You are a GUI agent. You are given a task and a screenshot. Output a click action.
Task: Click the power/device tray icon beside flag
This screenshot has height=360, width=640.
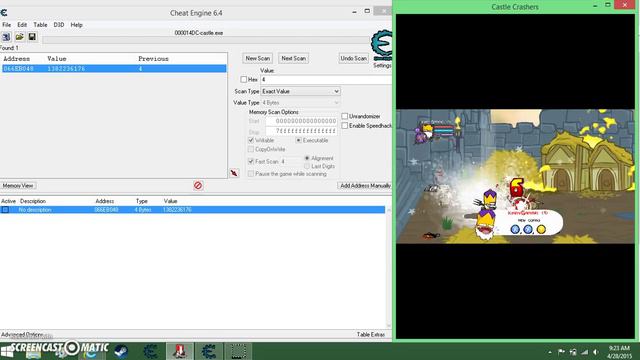573,352
